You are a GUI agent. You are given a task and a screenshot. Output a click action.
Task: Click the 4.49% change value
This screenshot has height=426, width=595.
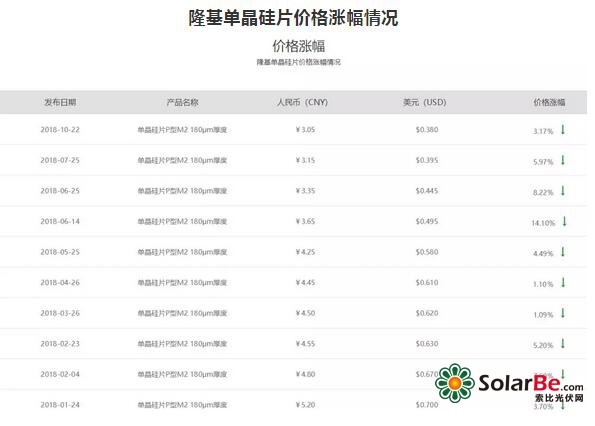(543, 253)
